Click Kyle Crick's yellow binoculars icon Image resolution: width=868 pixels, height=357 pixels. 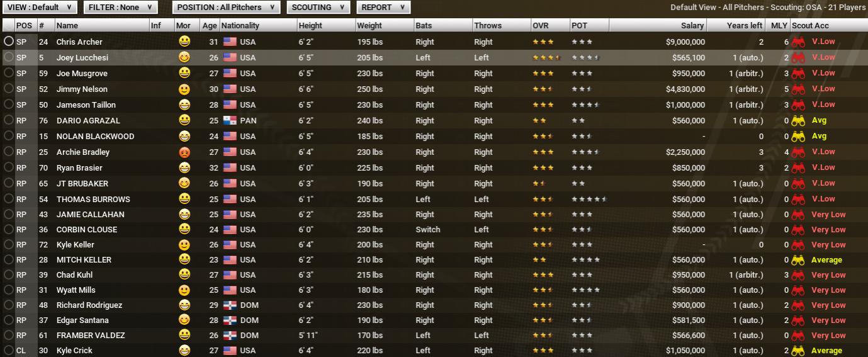coord(798,351)
